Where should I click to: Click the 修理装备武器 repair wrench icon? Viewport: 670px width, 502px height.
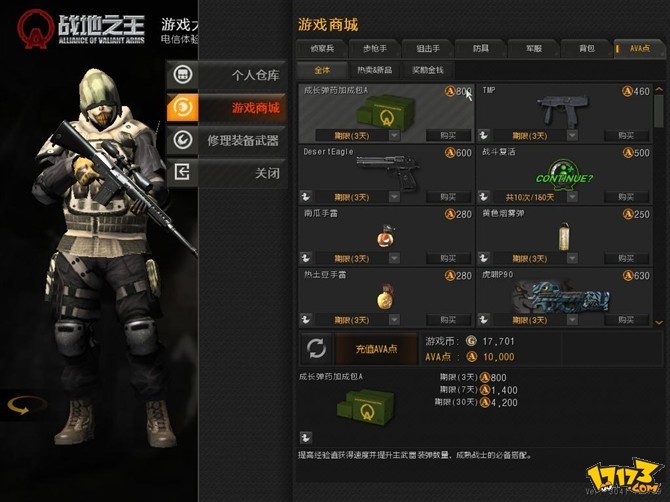(x=183, y=140)
